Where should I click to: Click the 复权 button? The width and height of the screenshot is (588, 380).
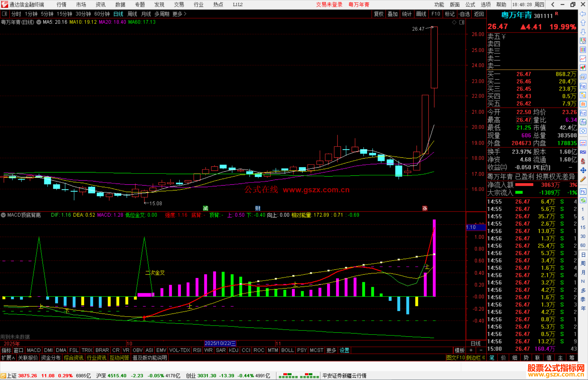(378, 14)
